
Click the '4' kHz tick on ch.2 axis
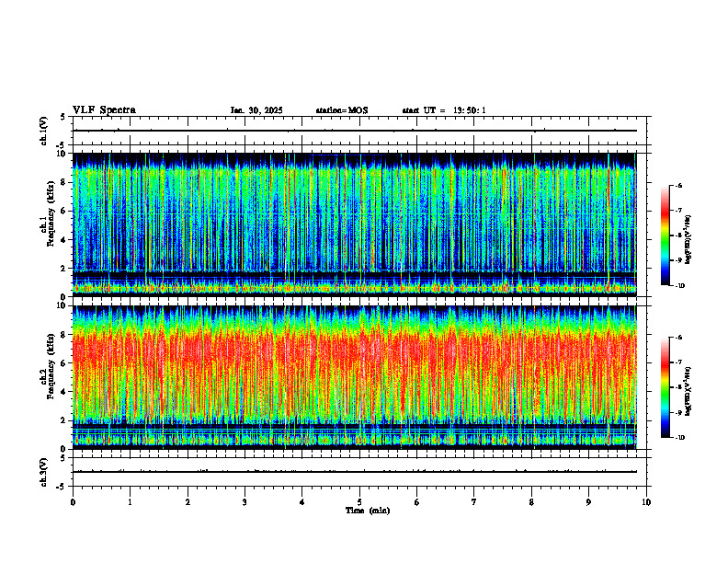click(64, 392)
